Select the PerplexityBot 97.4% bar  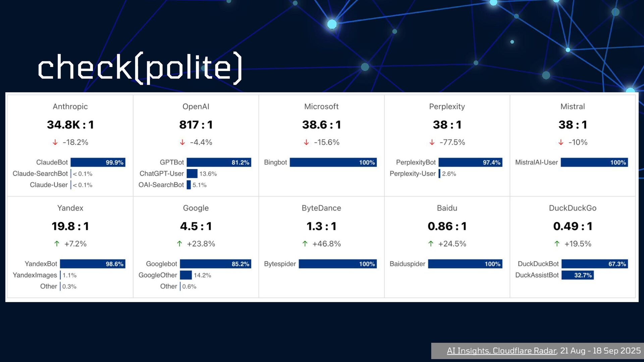pos(470,162)
